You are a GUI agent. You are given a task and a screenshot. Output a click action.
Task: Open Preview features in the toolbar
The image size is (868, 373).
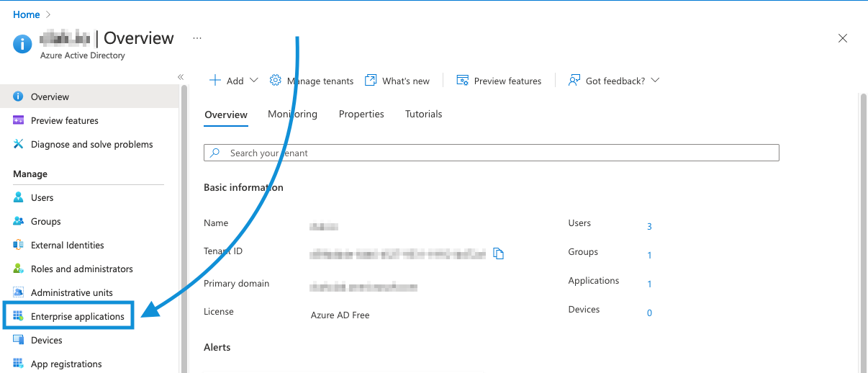[499, 81]
